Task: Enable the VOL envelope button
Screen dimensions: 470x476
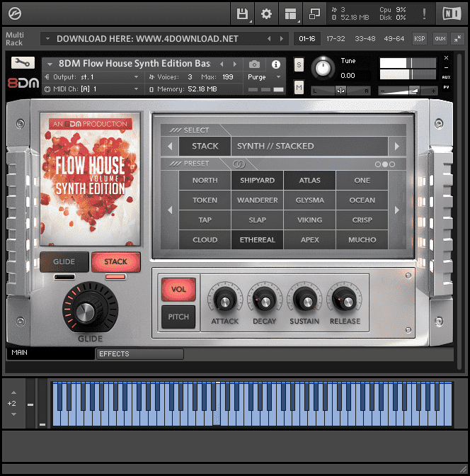Action: [178, 289]
